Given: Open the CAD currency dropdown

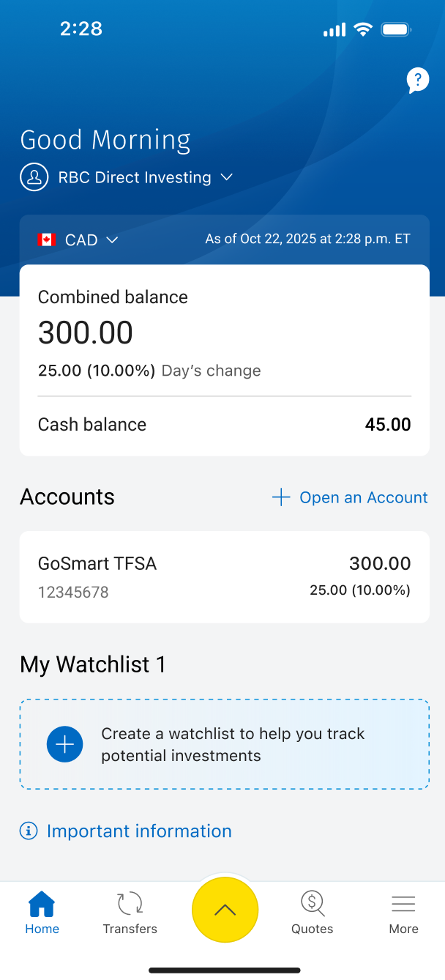Looking at the screenshot, I should pos(113,240).
